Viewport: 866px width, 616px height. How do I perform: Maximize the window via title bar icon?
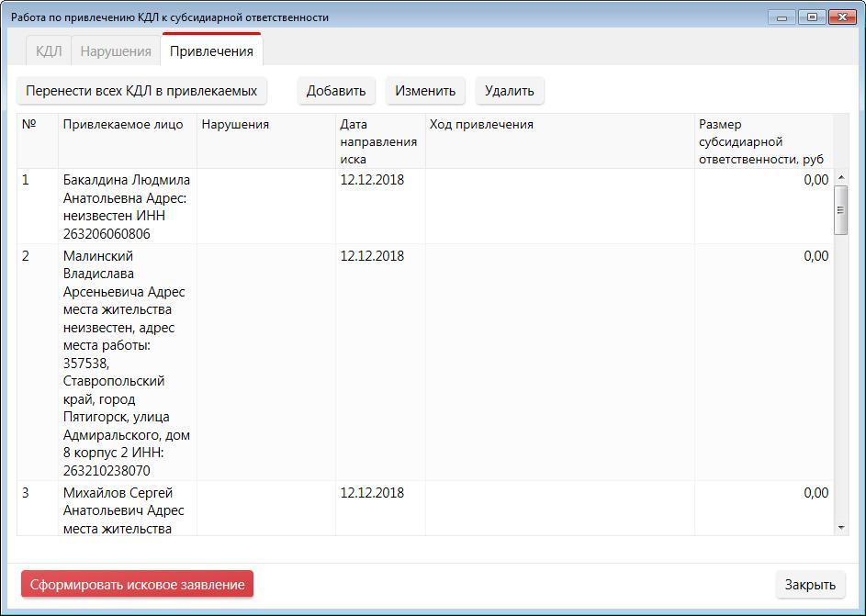coord(812,17)
